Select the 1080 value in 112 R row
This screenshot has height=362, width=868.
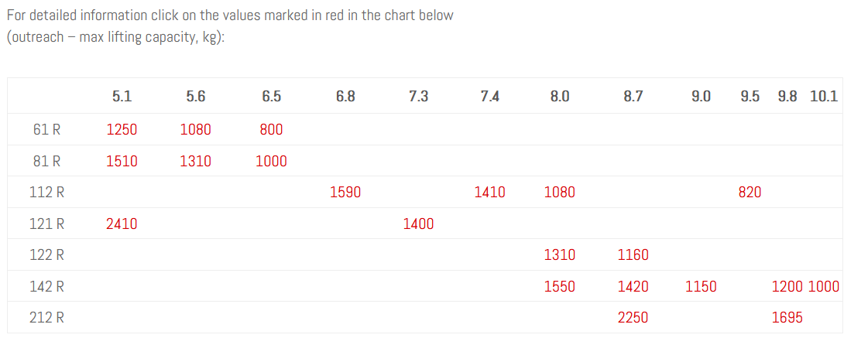pos(559,193)
